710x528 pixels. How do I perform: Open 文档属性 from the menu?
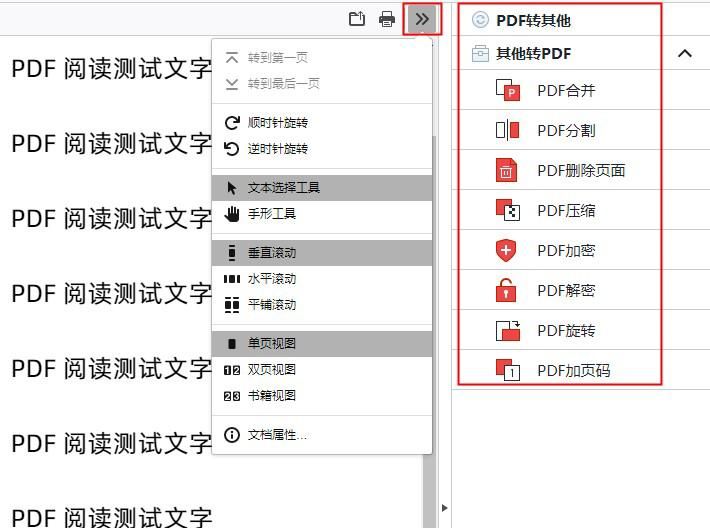(x=322, y=435)
